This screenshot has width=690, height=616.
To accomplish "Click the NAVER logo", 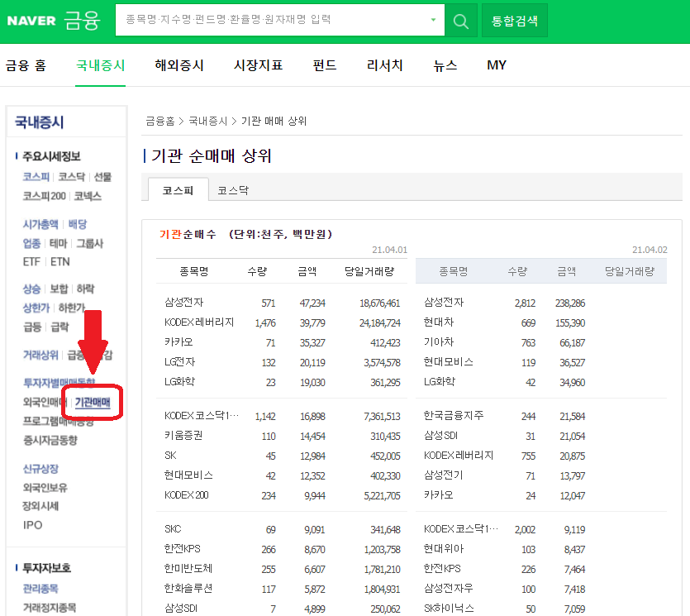I will pyautogui.click(x=31, y=21).
